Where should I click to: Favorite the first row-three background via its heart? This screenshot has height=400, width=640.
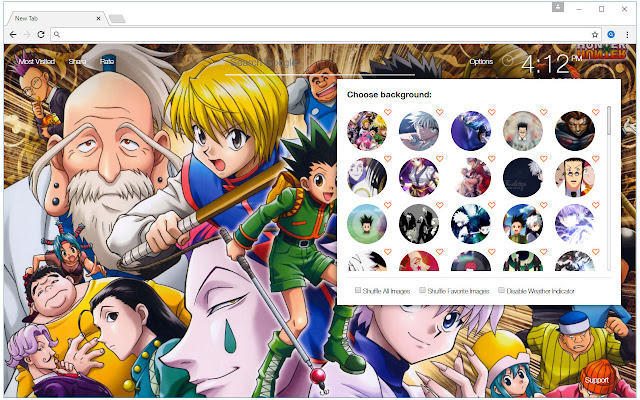(388, 205)
